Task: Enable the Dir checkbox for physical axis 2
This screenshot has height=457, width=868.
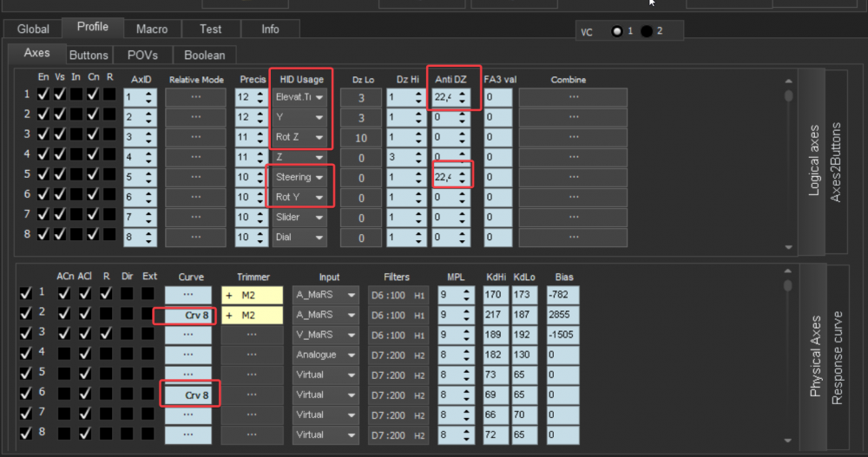Action: point(127,315)
